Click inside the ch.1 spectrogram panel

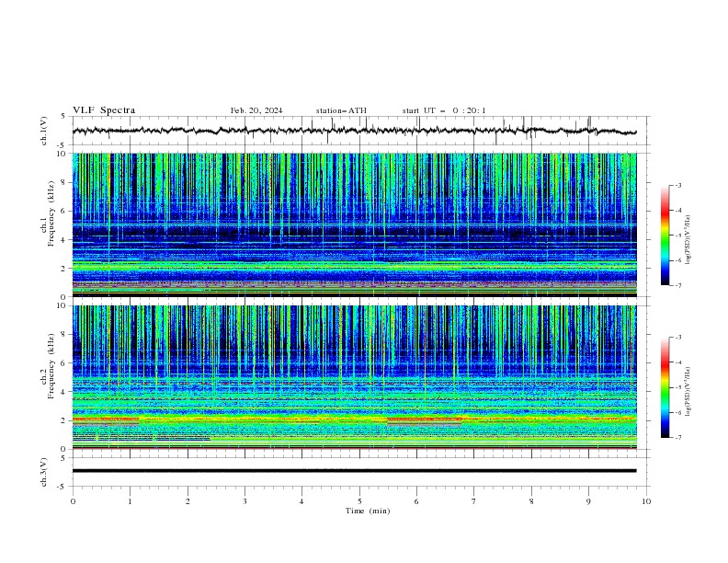click(354, 224)
